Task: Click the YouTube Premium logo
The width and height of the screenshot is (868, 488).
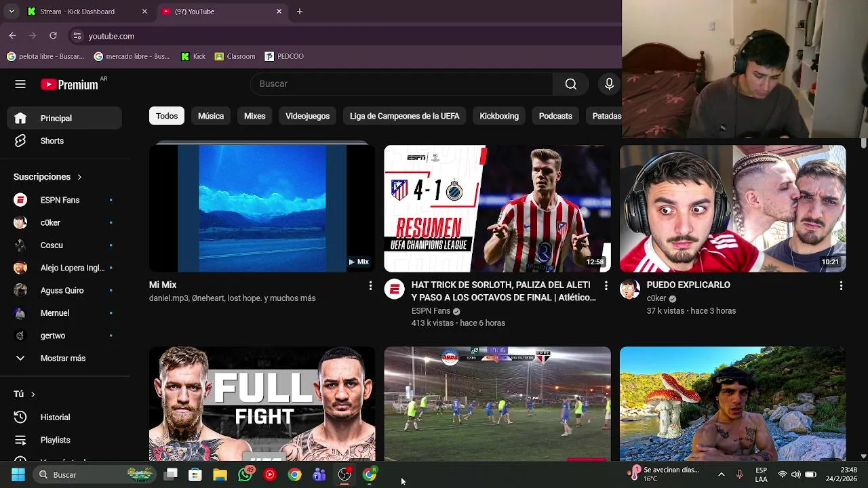Action: pos(69,84)
